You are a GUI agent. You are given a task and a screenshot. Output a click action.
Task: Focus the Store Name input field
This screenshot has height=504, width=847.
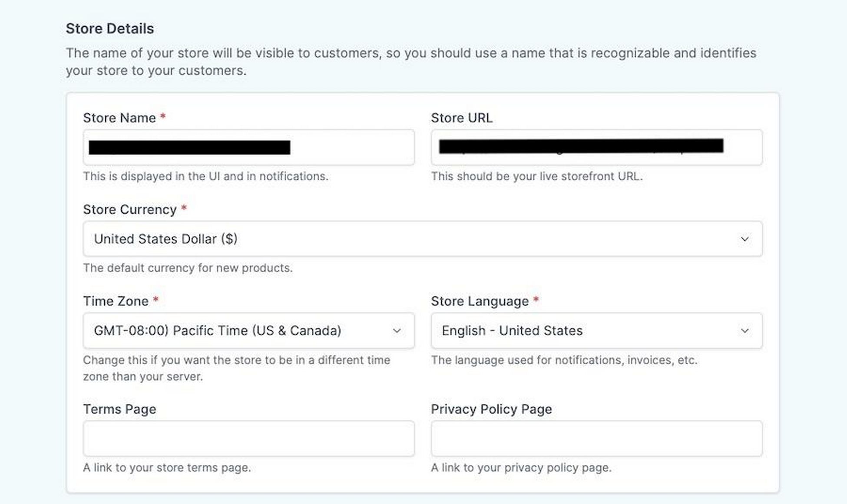pos(248,147)
